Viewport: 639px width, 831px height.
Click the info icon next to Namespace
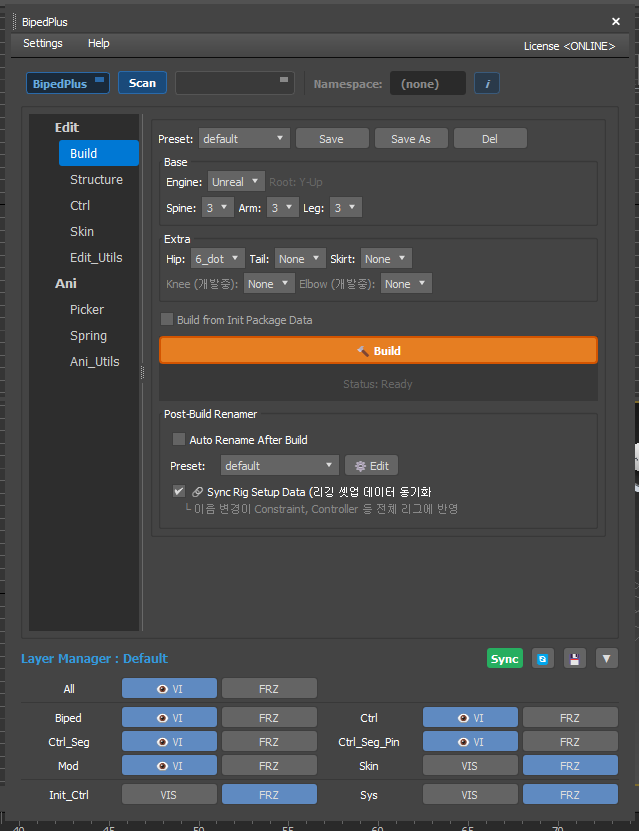tap(486, 84)
